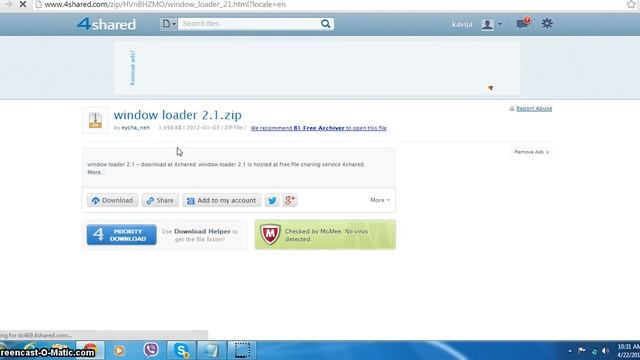Click the B1 Free Archiver recommendation link
The image size is (640, 360).
318,128
